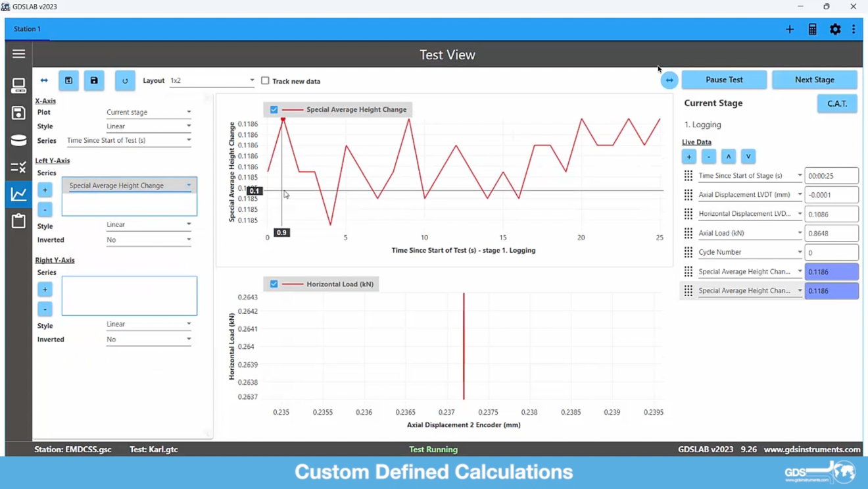Click the Axial Load (kN) value field
868x489 pixels.
click(831, 233)
